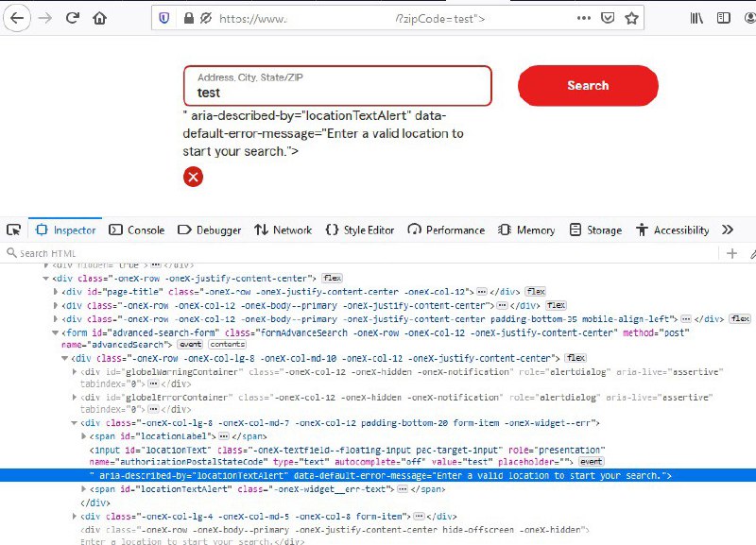Viewport: 756px width, 545px height.
Task: Open the Debugger tab
Action: pos(209,230)
